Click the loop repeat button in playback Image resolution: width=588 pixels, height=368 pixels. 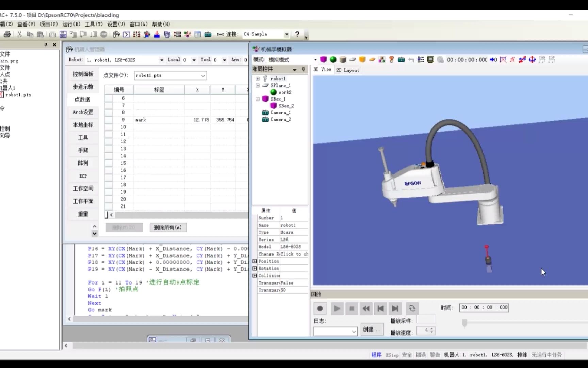click(412, 309)
